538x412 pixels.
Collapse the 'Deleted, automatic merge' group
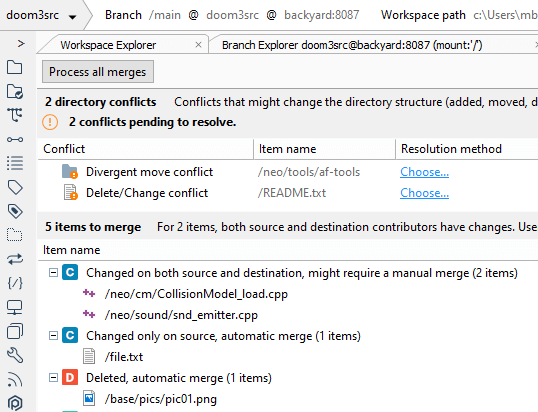[x=54, y=378]
